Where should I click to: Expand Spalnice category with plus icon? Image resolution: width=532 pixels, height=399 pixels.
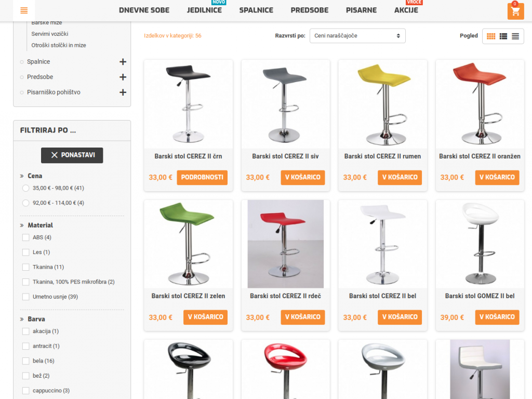click(123, 62)
